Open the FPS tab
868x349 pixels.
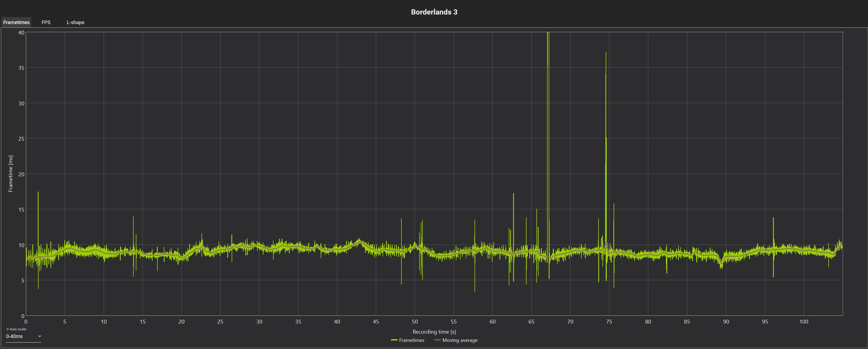tap(46, 22)
